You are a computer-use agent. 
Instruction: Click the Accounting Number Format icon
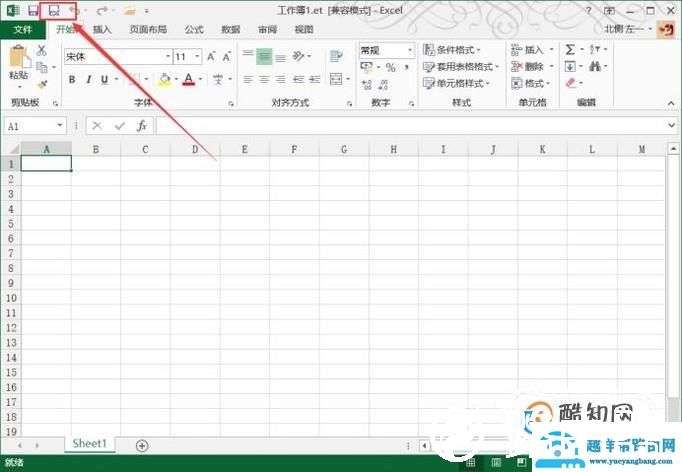367,67
